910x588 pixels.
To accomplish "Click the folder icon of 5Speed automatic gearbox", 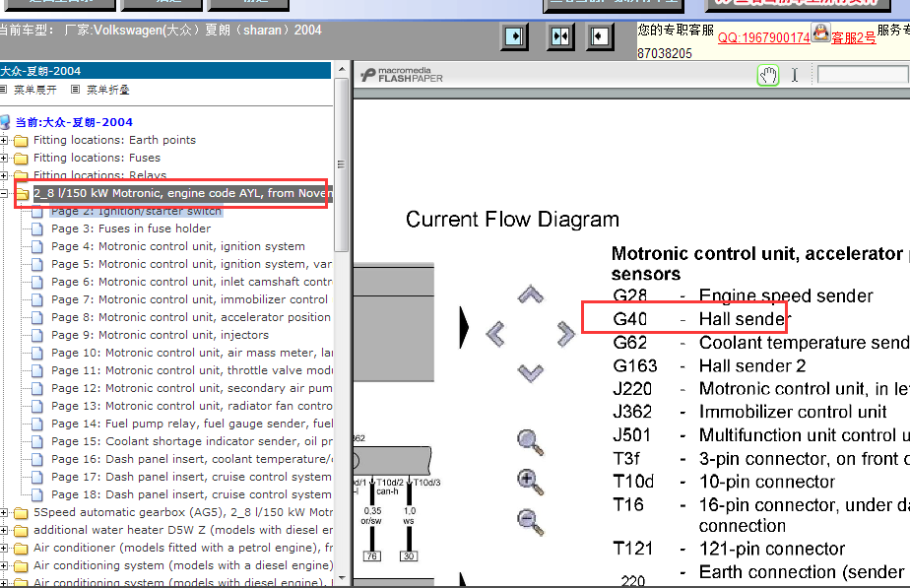I will (21, 512).
